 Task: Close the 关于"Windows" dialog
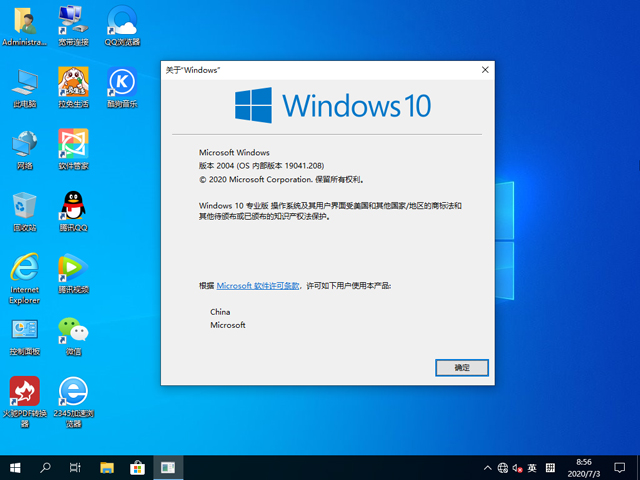tap(485, 70)
